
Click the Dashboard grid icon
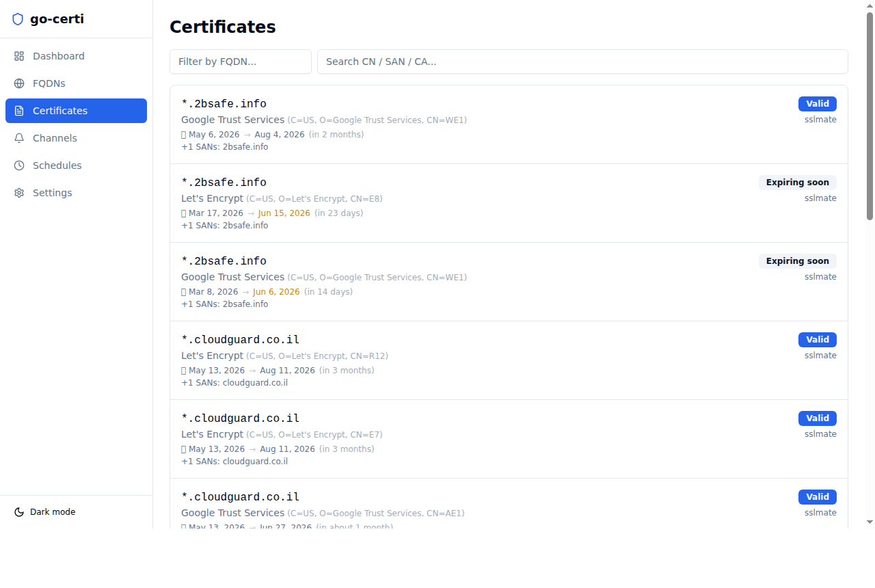pyautogui.click(x=19, y=56)
